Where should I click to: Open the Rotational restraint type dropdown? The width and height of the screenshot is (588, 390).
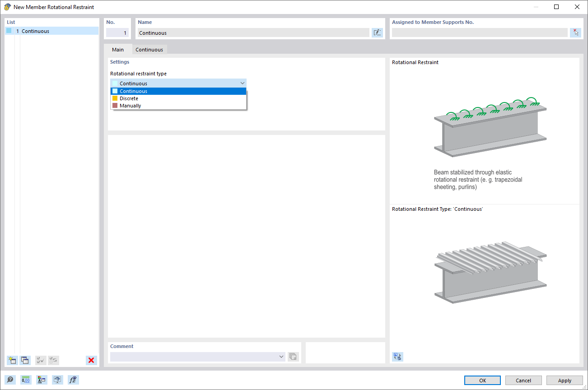point(243,83)
